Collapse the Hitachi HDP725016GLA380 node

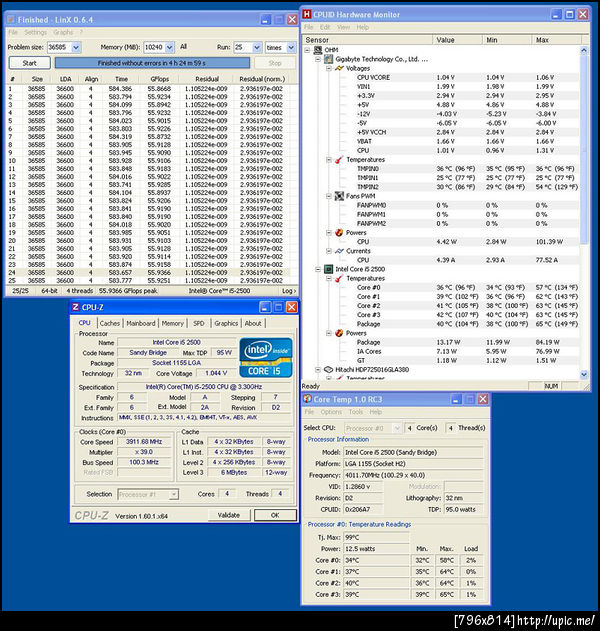coord(318,369)
